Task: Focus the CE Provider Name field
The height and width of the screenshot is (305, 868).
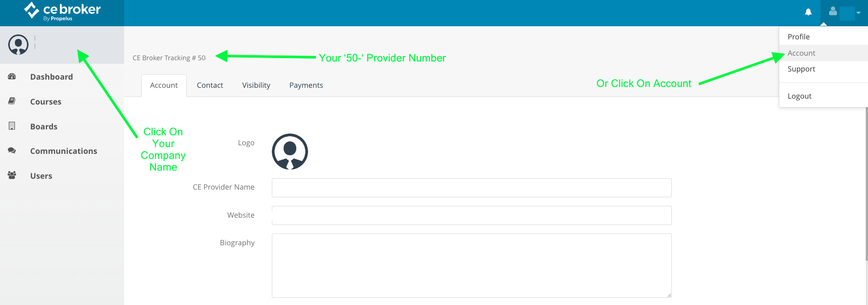Action: pos(472,188)
